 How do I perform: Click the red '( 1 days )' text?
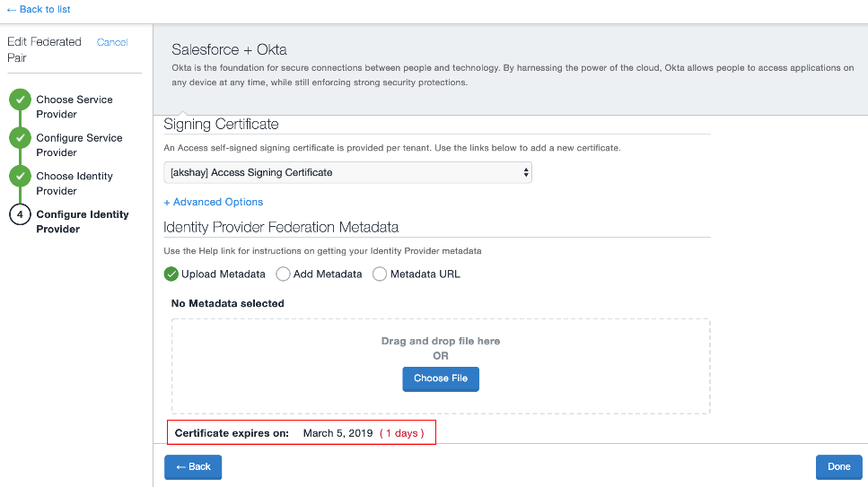(x=402, y=433)
